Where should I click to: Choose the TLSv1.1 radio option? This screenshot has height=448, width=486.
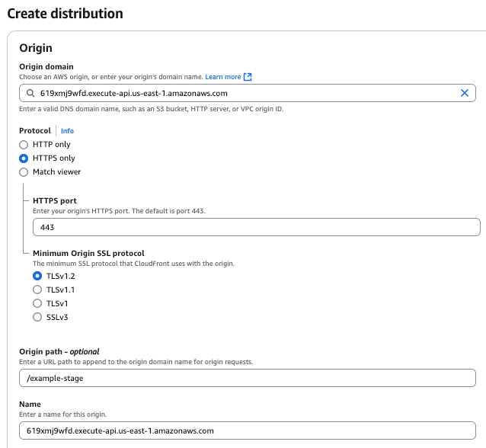click(x=37, y=290)
